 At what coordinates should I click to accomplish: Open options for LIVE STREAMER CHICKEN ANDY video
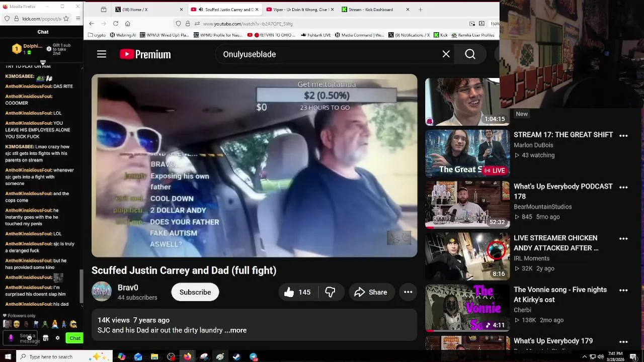[x=623, y=239]
